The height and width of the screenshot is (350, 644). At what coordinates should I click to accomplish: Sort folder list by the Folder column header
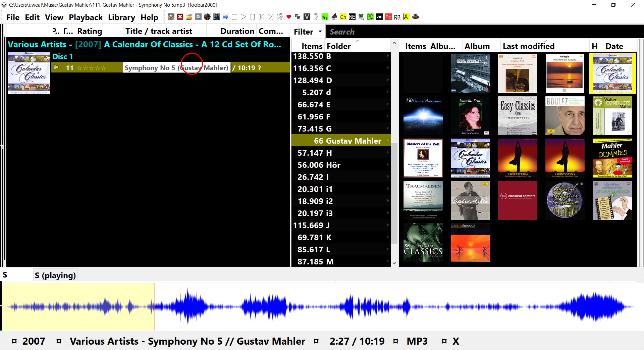(x=357, y=46)
